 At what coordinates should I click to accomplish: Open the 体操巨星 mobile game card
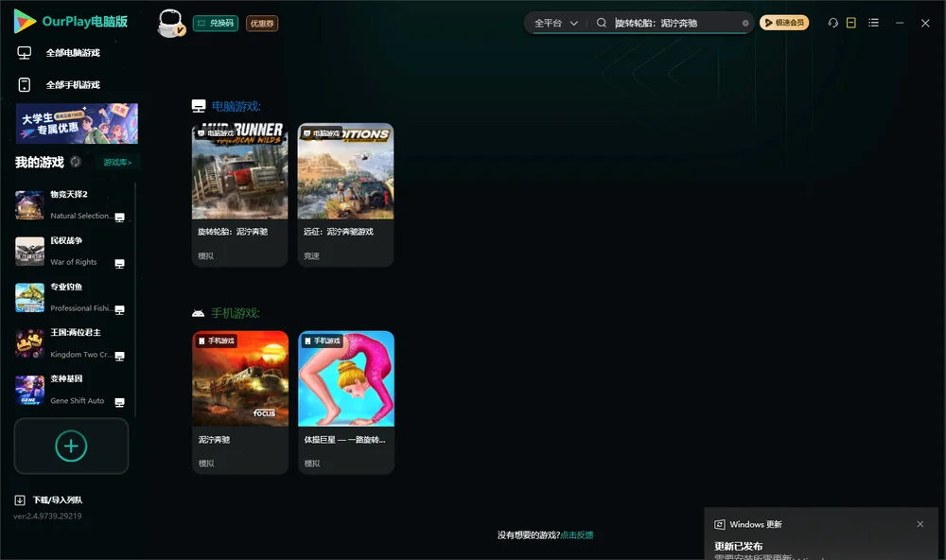[346, 403]
